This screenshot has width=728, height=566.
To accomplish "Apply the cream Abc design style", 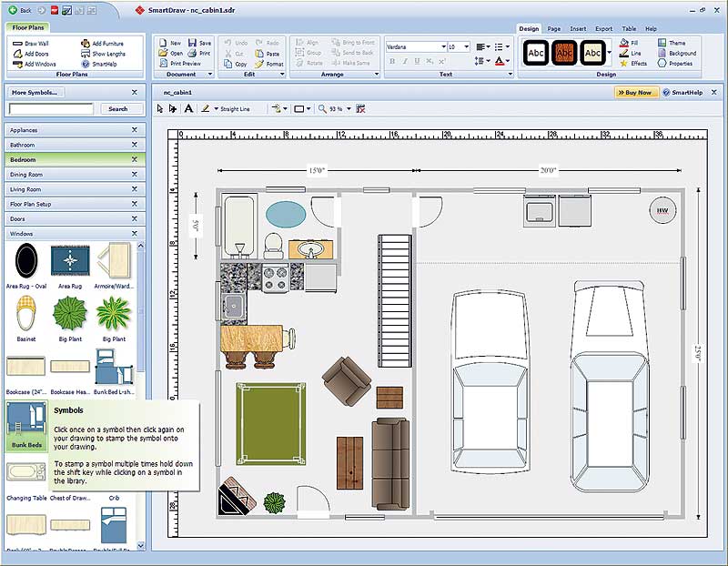I will (x=592, y=53).
